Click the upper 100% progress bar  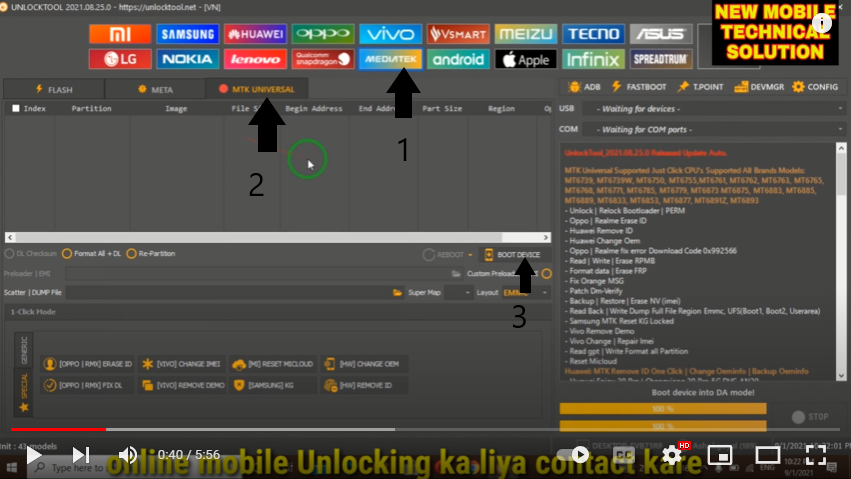click(663, 408)
